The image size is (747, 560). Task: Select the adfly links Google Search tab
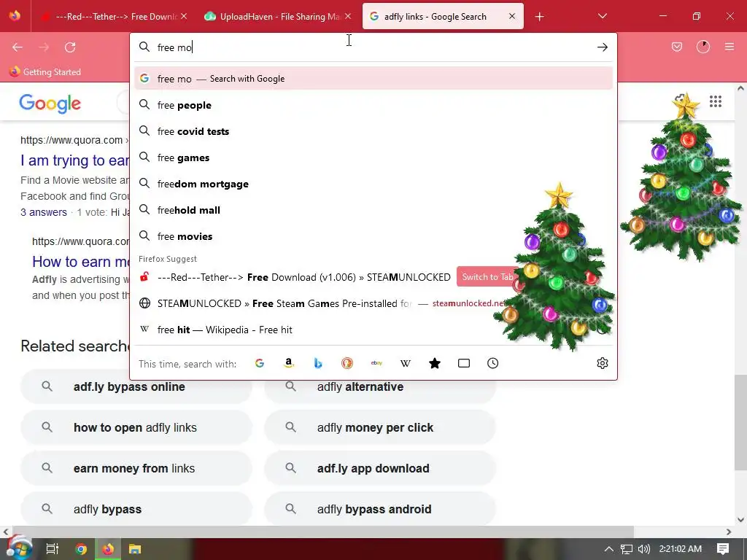tap(436, 17)
